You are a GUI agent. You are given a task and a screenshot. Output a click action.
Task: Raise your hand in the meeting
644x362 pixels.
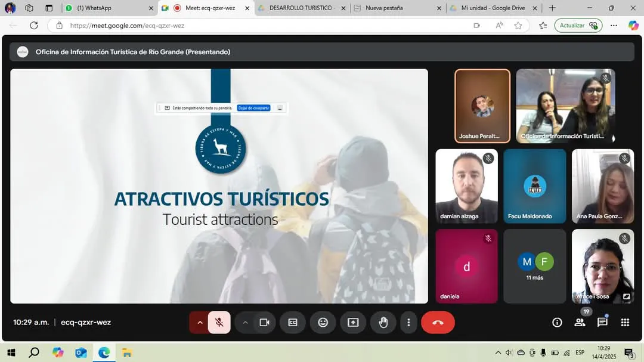pos(383,323)
